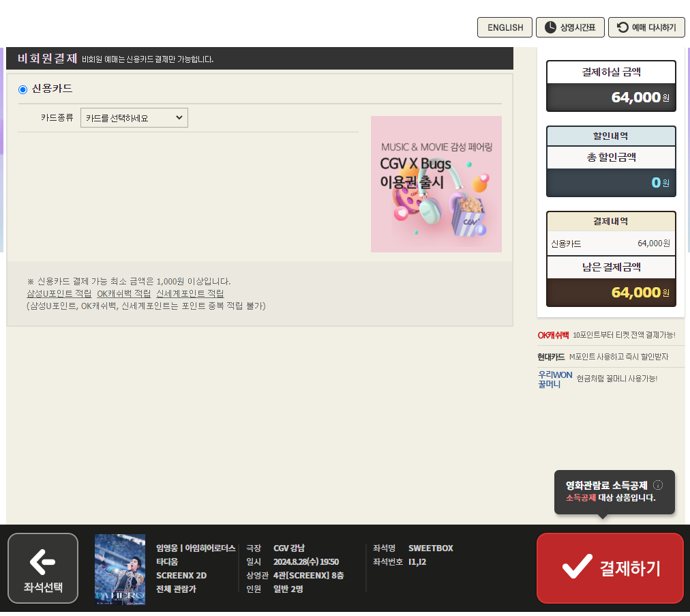Click the 우리WON 꿀머니 promo line

click(597, 379)
